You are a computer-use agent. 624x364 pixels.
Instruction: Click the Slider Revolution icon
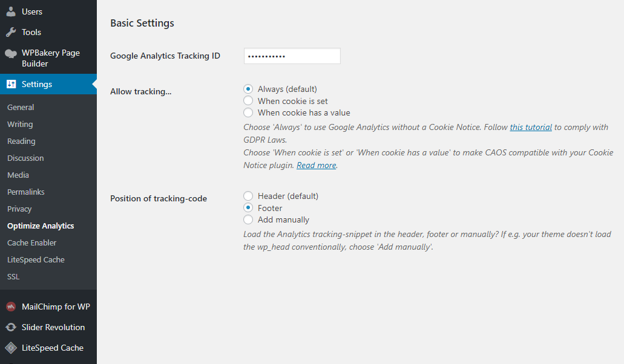pos(11,327)
